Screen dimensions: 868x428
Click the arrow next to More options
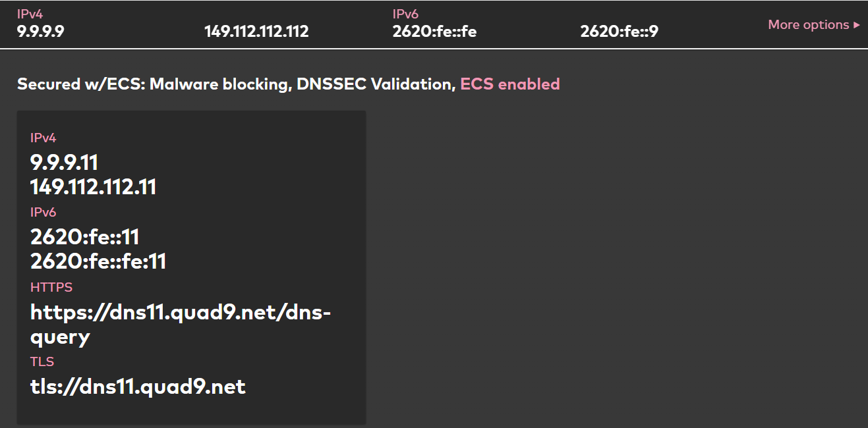click(857, 24)
